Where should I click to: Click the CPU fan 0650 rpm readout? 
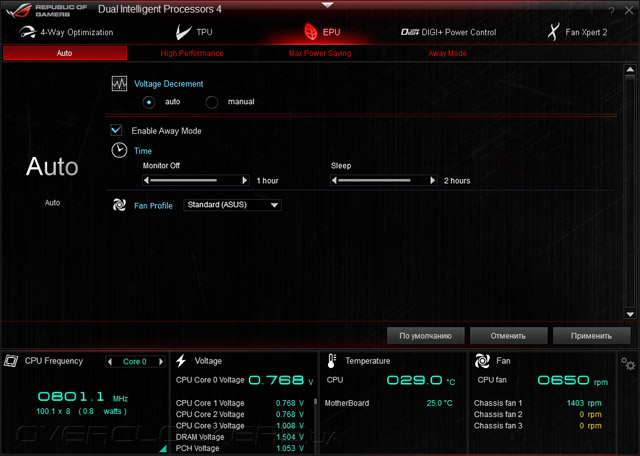(x=572, y=380)
